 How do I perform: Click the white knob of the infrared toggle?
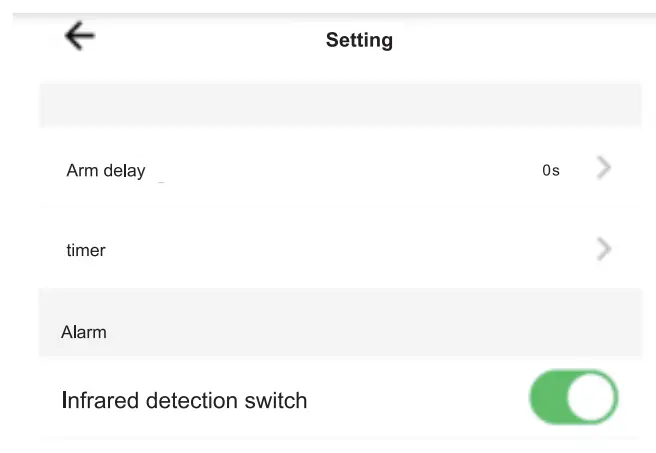[x=591, y=399]
